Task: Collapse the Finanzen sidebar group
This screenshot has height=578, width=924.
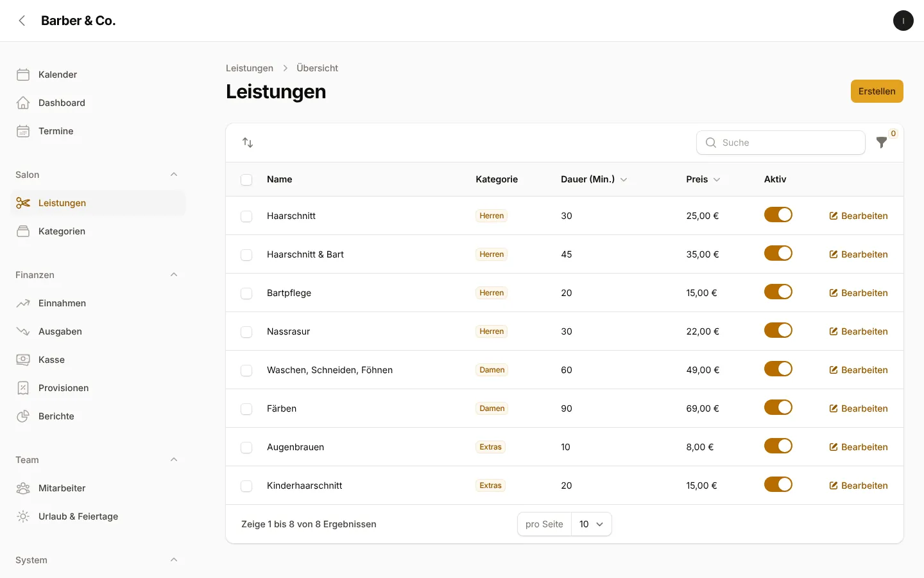Action: point(174,275)
